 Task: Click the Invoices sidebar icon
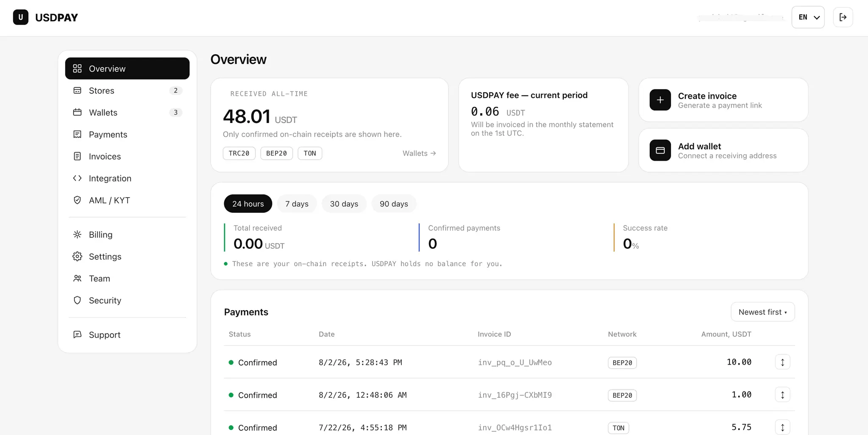pos(77,156)
